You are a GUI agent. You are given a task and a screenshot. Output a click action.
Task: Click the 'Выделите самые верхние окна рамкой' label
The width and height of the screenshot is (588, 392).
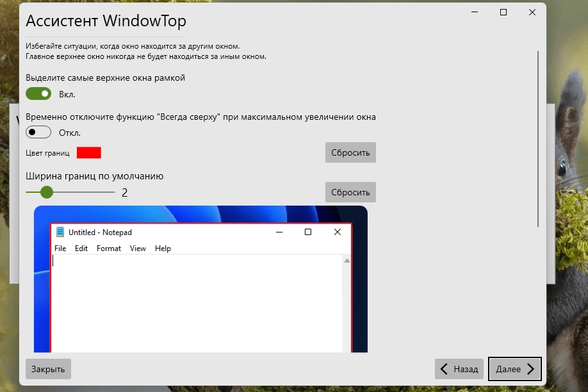point(106,78)
